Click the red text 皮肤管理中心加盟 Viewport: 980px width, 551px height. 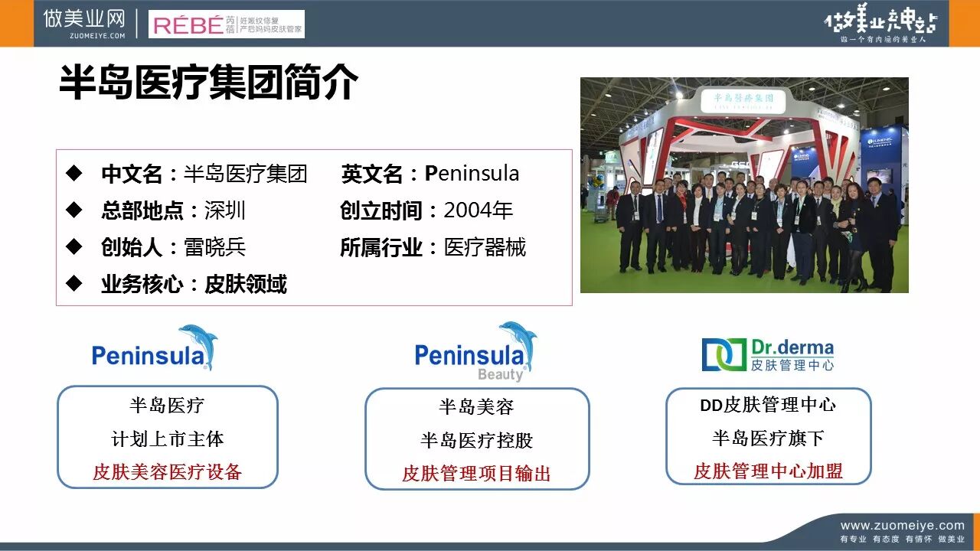[x=768, y=471]
